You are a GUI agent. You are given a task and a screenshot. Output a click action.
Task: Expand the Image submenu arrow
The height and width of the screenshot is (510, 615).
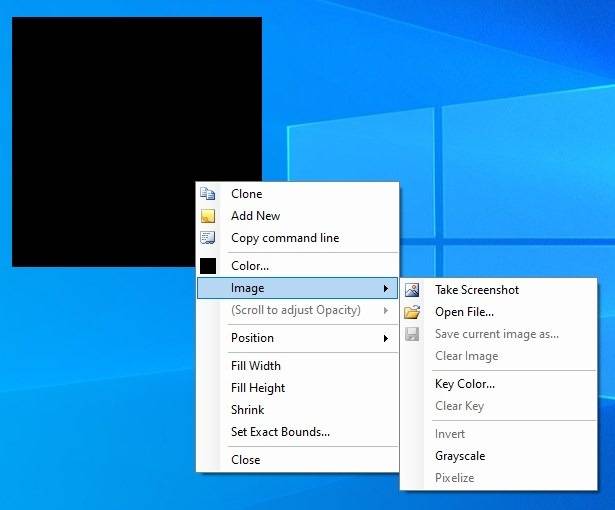(386, 288)
